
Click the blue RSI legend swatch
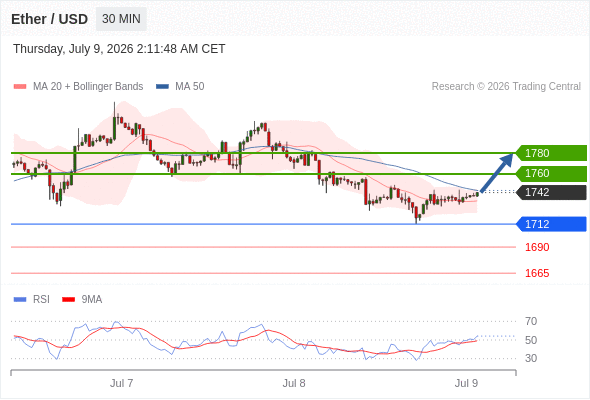point(20,300)
